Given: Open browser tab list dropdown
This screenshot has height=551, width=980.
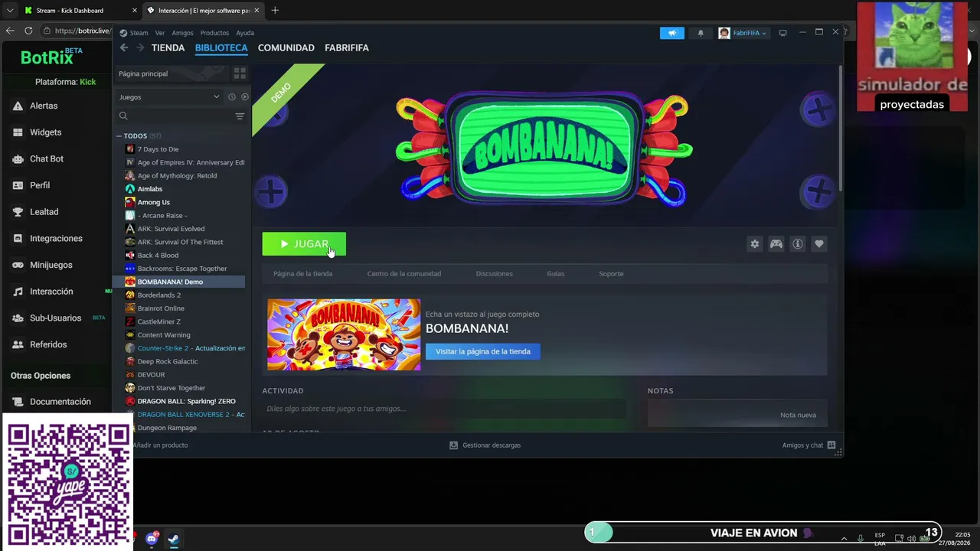Looking at the screenshot, I should coord(10,11).
